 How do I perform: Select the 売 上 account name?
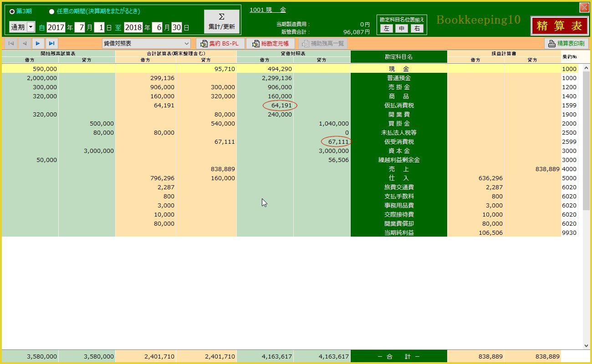tap(399, 169)
